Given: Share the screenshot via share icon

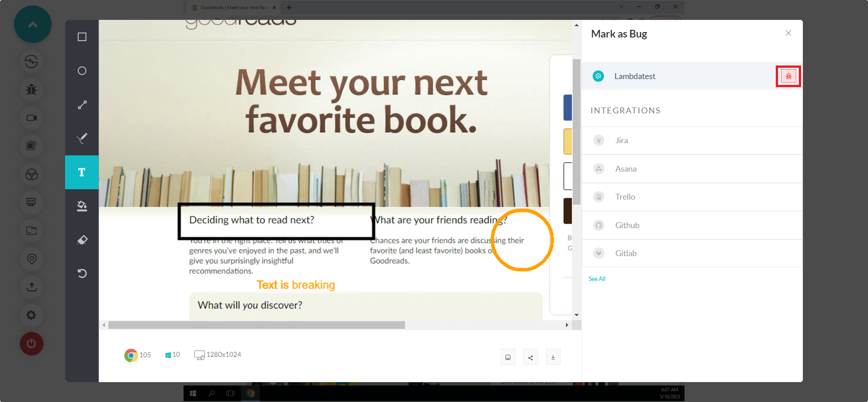Looking at the screenshot, I should pos(530,357).
